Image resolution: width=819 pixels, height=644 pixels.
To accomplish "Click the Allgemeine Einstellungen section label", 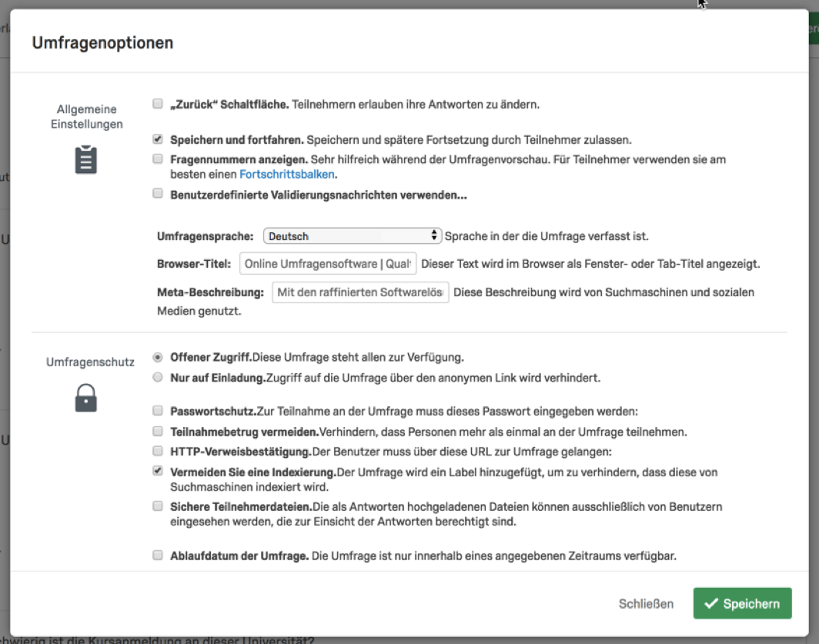I will coord(87,116).
